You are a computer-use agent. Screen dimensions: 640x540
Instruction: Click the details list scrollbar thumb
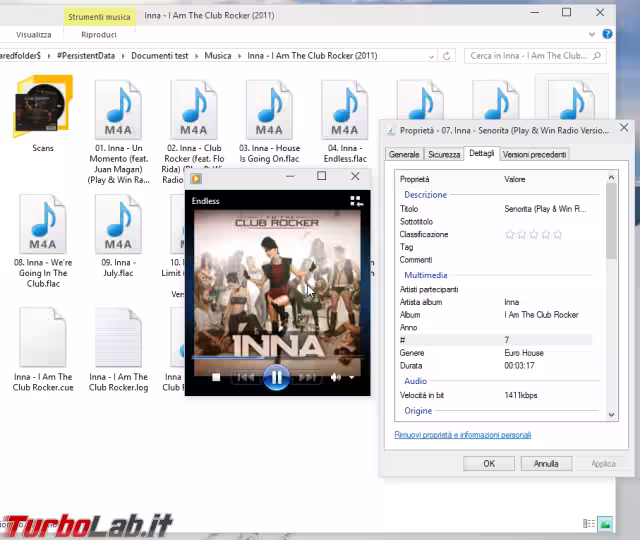tap(611, 220)
